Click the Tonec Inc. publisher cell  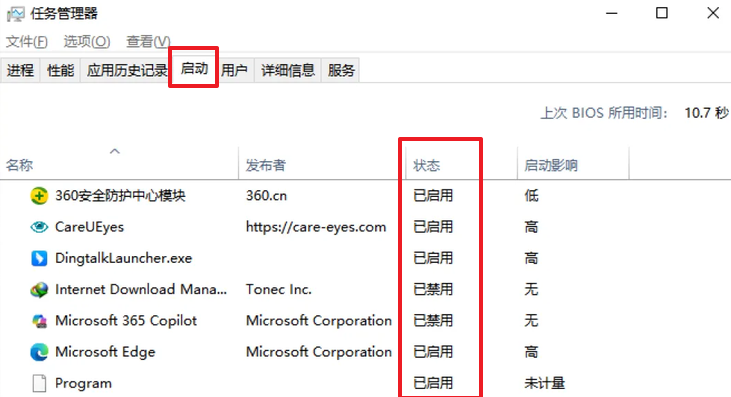tap(279, 289)
